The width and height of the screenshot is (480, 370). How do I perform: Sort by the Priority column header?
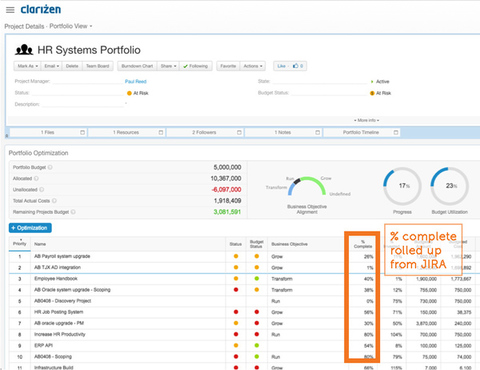point(20,244)
